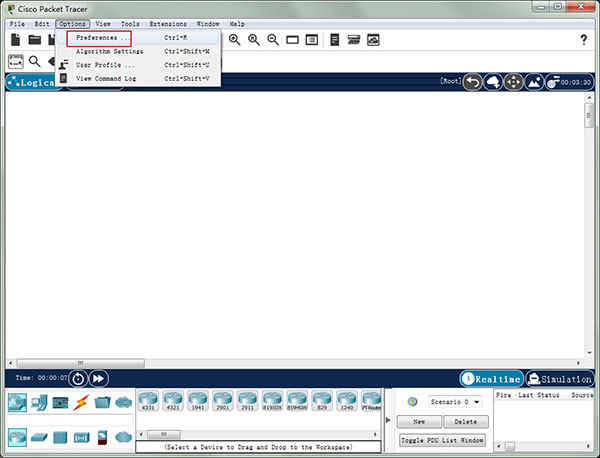The image size is (600, 458).
Task: Select the resize shape tool icon
Action: [x=16, y=62]
